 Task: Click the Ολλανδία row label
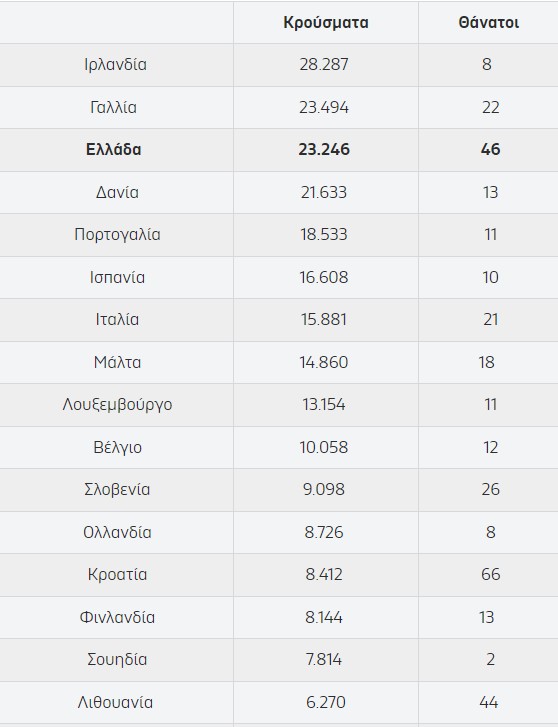coord(117,532)
